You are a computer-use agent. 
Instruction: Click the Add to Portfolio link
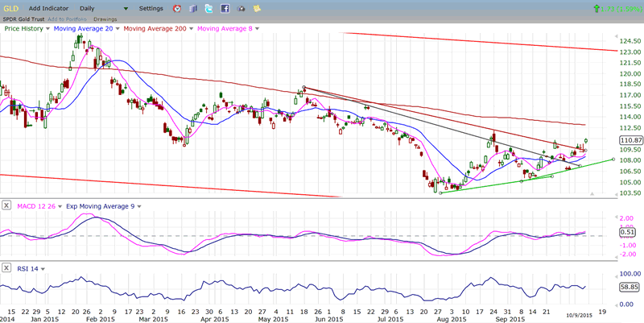pyautogui.click(x=67, y=18)
